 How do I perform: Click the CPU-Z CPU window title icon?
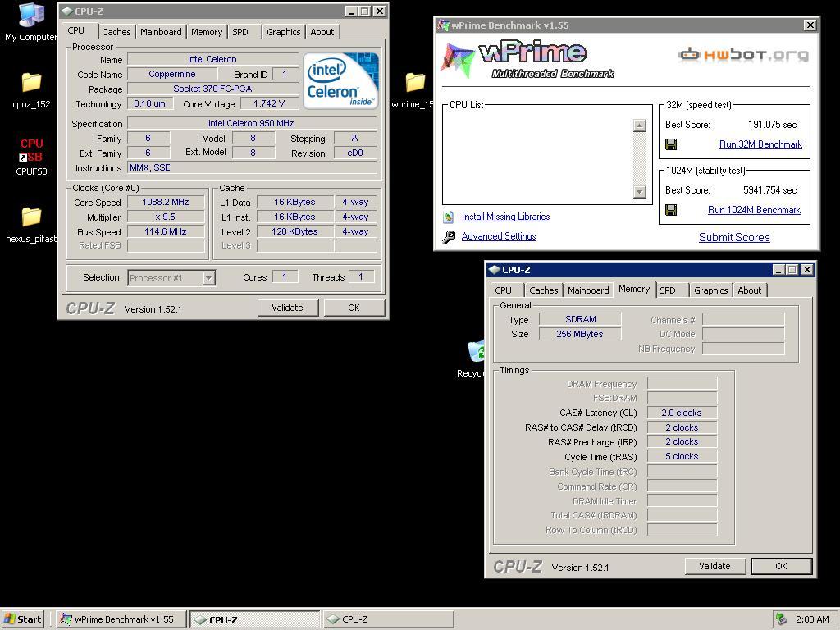tap(67, 11)
